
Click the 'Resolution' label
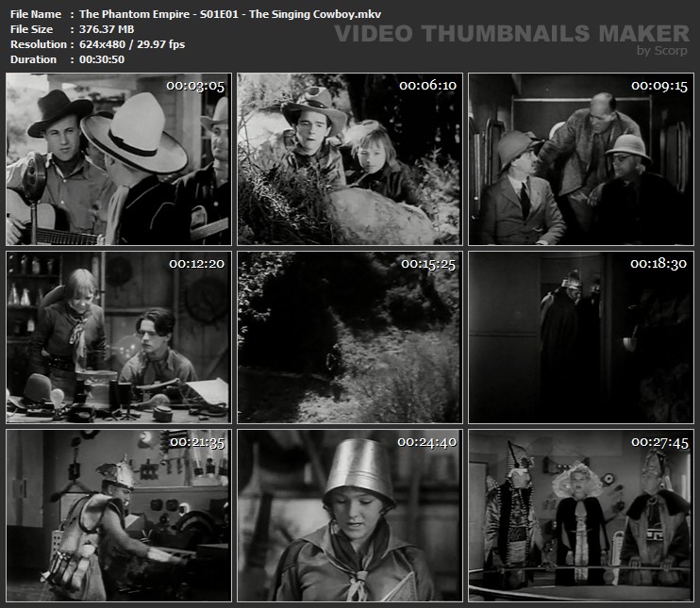coord(39,44)
